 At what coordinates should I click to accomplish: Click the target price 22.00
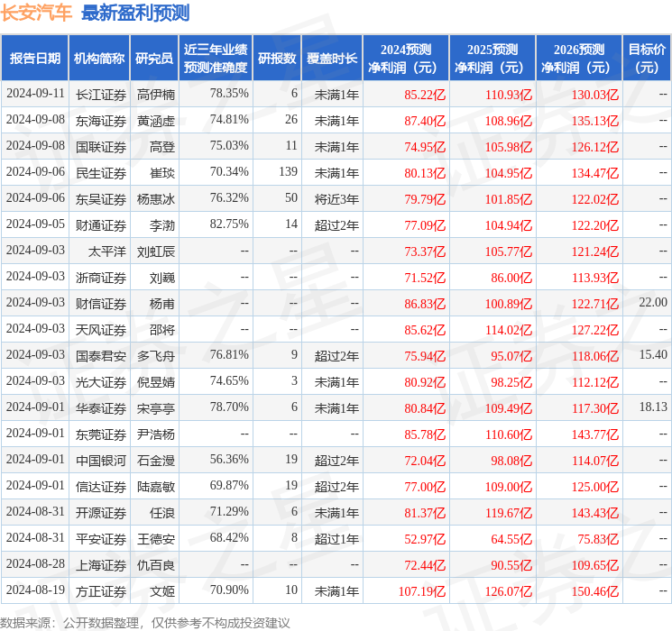coord(653,302)
